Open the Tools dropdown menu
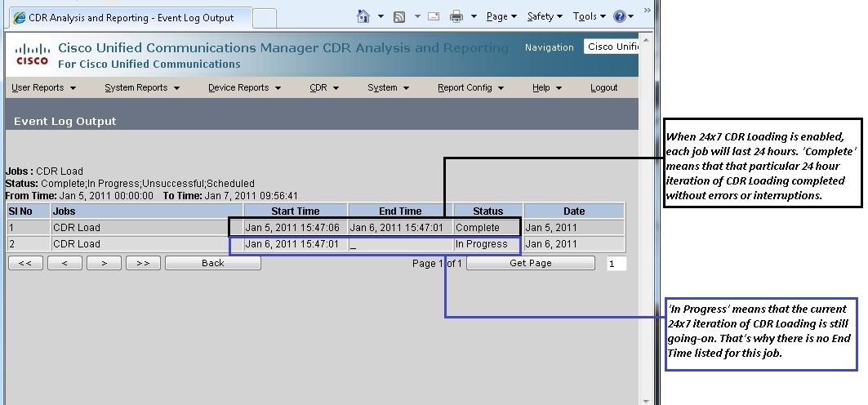868x405 pixels. (589, 16)
